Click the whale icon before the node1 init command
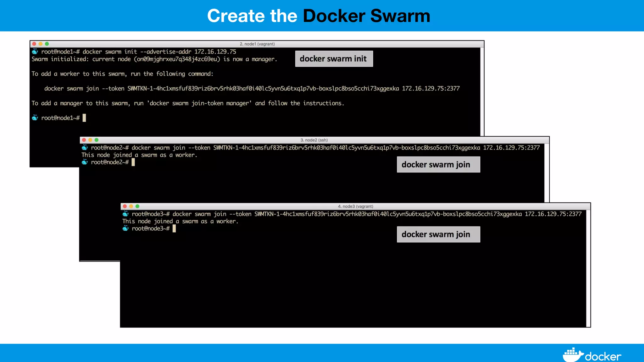 35,52
